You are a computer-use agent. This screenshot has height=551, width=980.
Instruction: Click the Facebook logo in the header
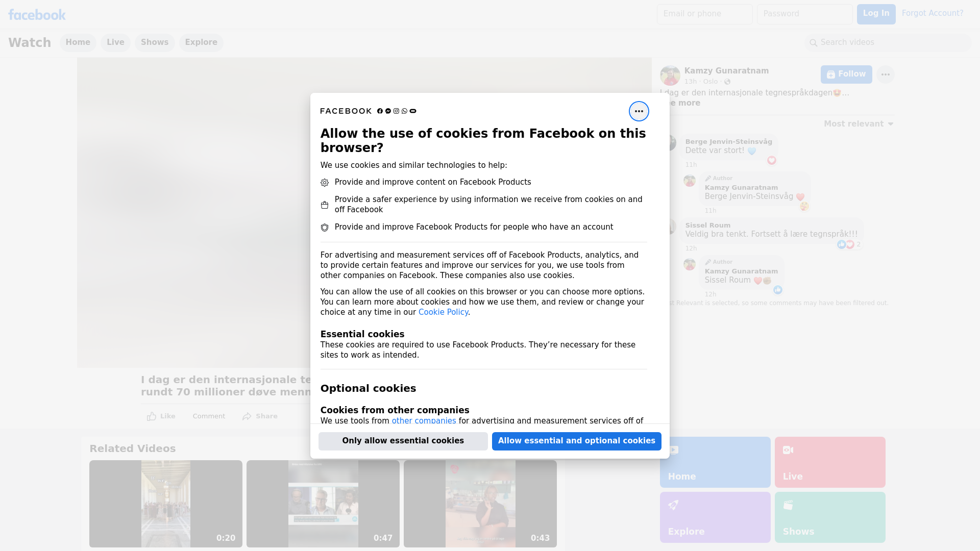point(37,14)
